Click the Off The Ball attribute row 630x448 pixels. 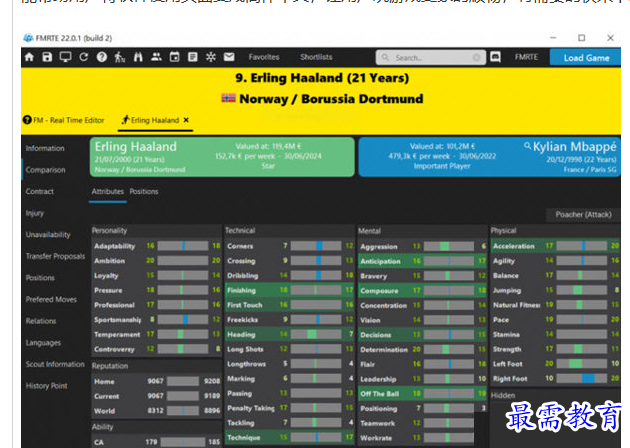pyautogui.click(x=422, y=394)
